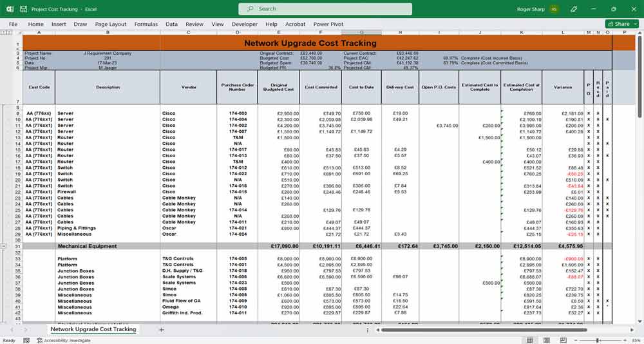Click the horizontal scrollbar thumb
644x344 pixels.
(x=484, y=330)
